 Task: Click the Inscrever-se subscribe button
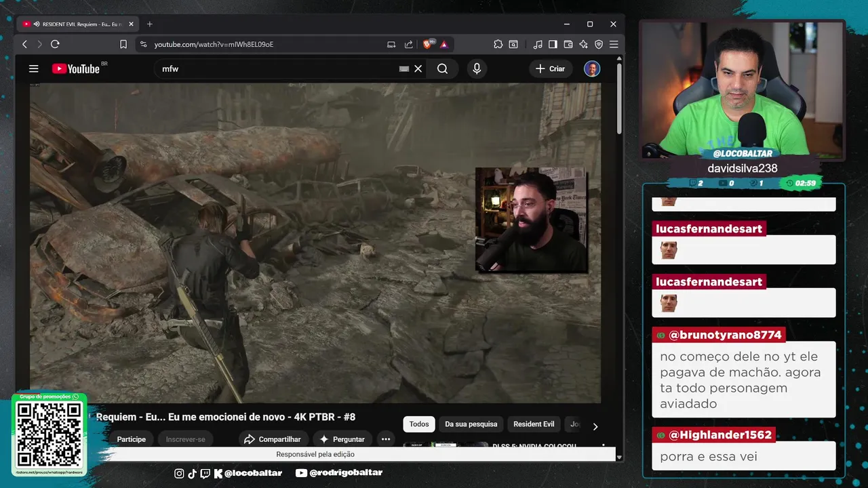185,439
